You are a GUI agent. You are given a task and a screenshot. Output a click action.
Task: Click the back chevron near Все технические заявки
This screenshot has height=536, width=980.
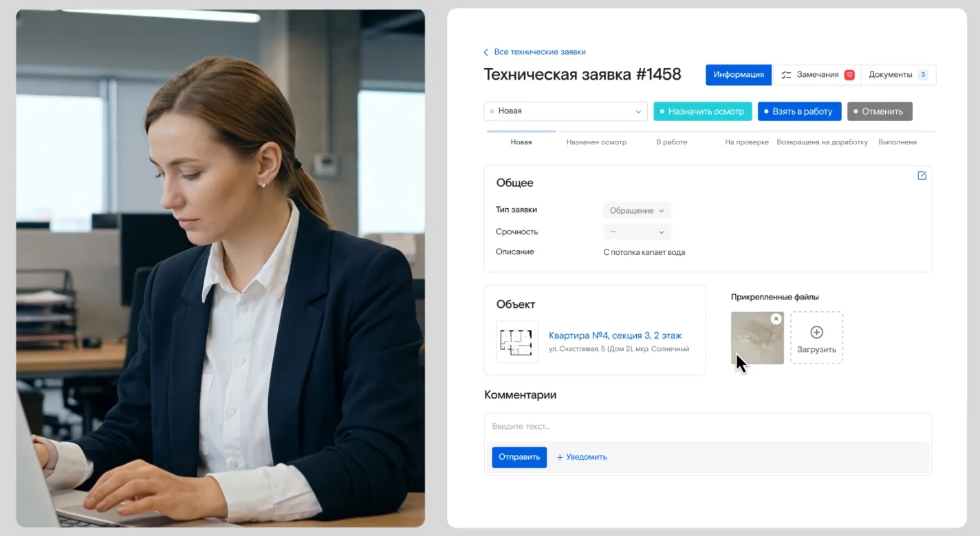pyautogui.click(x=486, y=52)
